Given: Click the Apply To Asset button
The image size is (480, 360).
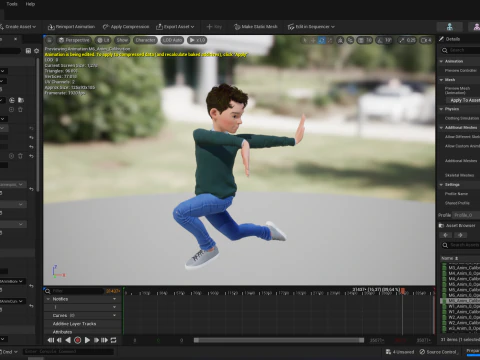Looking at the screenshot, I should pos(464,100).
